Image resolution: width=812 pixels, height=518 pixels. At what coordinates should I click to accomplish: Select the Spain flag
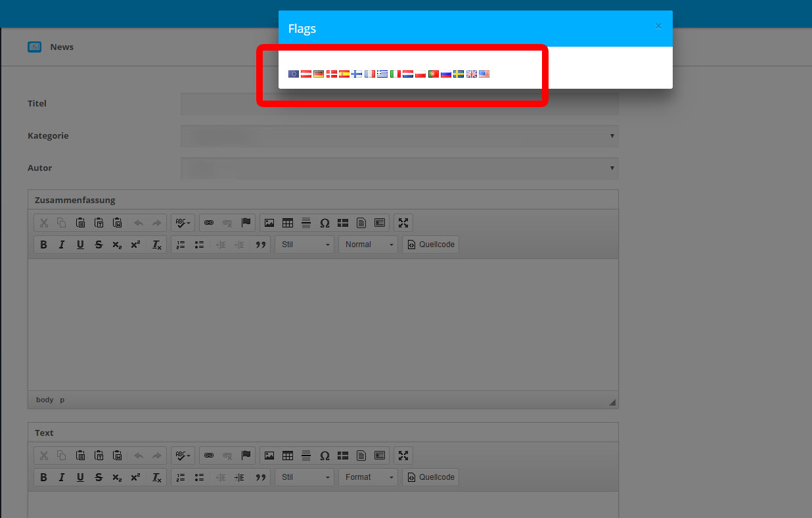344,74
